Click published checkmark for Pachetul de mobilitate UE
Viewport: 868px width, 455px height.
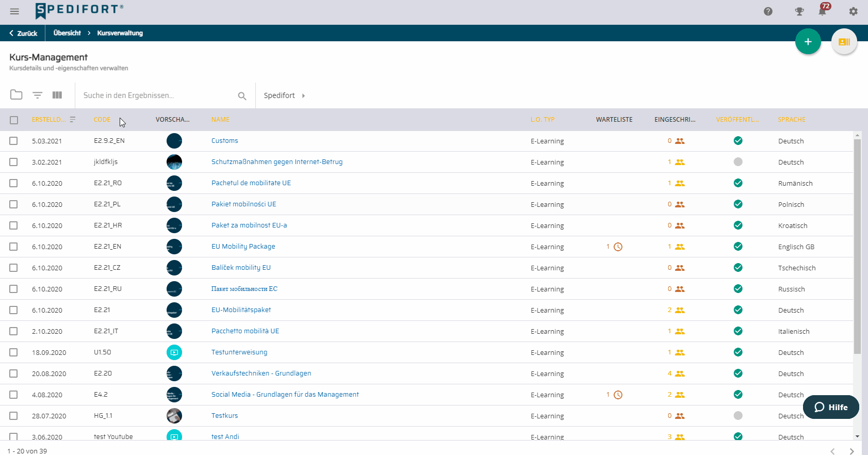738,183
